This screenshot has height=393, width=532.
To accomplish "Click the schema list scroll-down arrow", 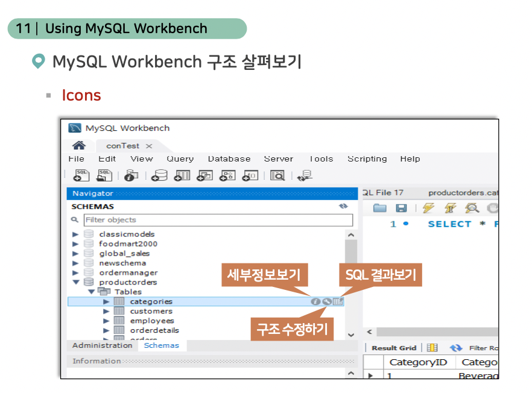I will [x=351, y=335].
